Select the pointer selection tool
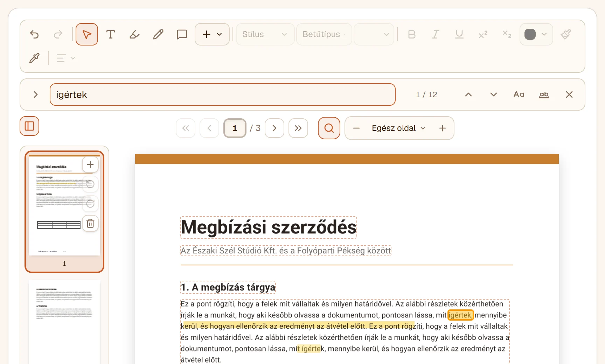605x364 pixels. pos(87,34)
